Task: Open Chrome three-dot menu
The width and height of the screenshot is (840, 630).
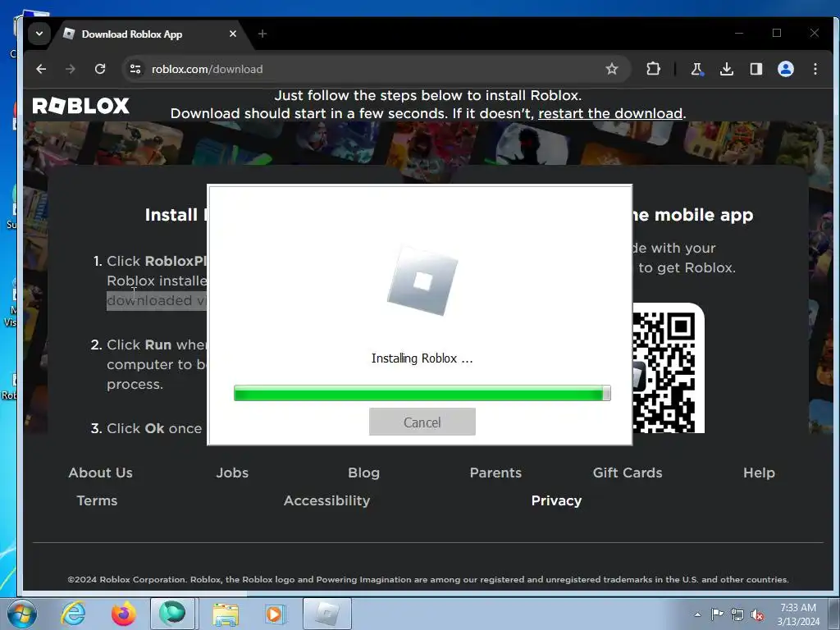Action: [815, 69]
